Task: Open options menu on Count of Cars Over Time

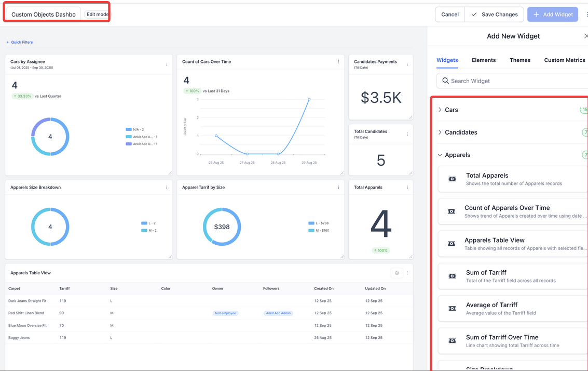Action: 338,61
